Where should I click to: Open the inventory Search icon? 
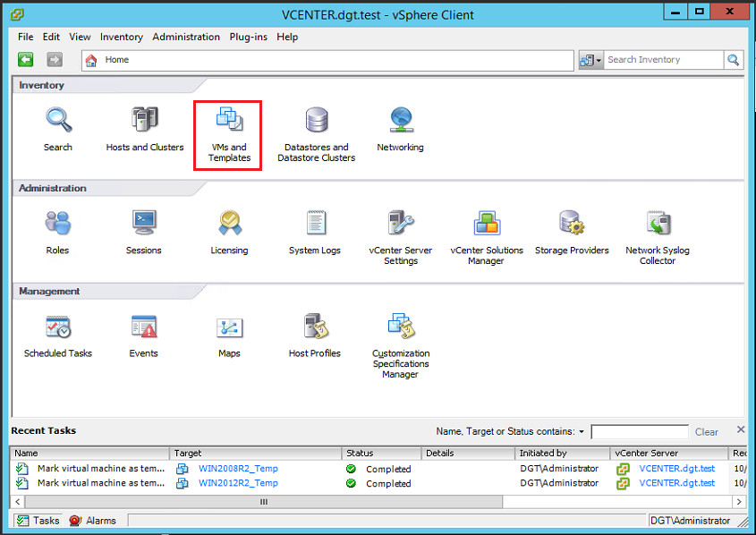(x=58, y=120)
